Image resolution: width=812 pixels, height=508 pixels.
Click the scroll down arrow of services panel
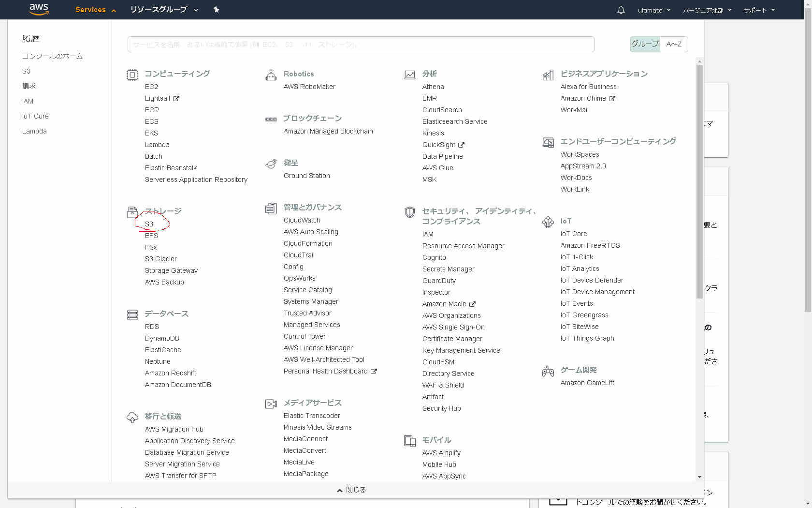tap(699, 477)
